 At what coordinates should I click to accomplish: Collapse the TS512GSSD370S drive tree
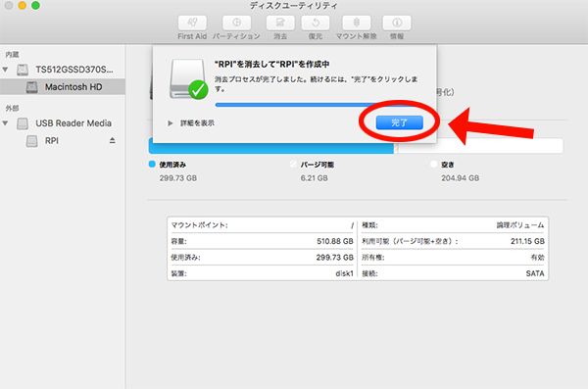coord(5,70)
